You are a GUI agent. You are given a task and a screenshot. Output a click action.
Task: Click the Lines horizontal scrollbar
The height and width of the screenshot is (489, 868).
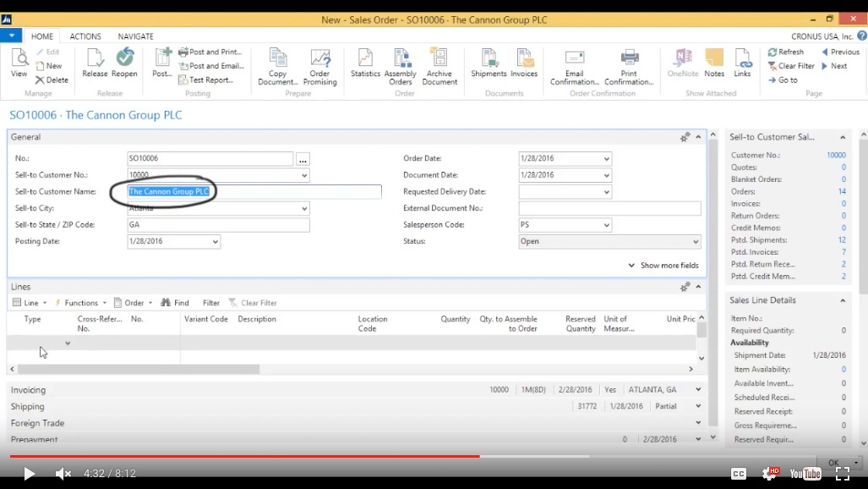139,369
